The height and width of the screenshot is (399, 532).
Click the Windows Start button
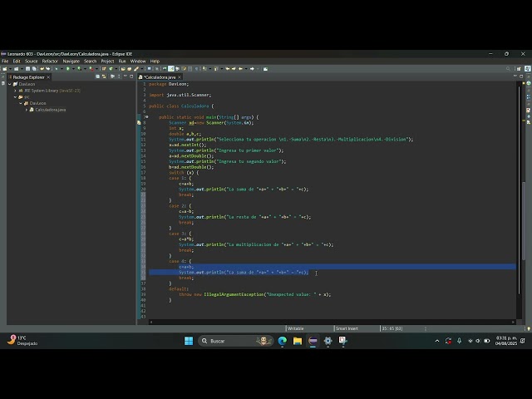tap(189, 341)
